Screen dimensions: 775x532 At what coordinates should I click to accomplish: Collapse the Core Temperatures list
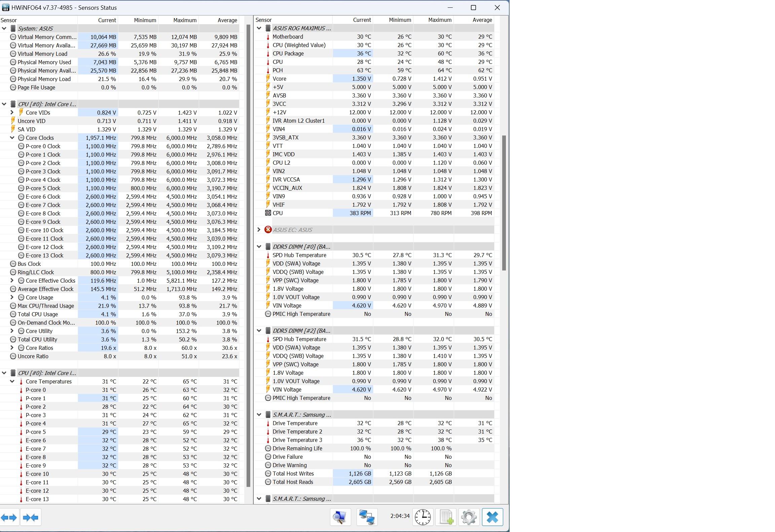coord(12,381)
